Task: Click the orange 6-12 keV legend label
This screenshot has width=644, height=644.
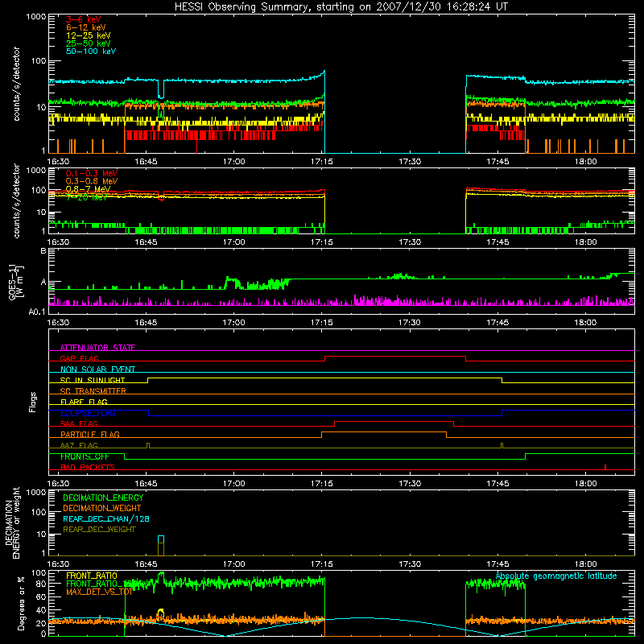Action: [86, 27]
